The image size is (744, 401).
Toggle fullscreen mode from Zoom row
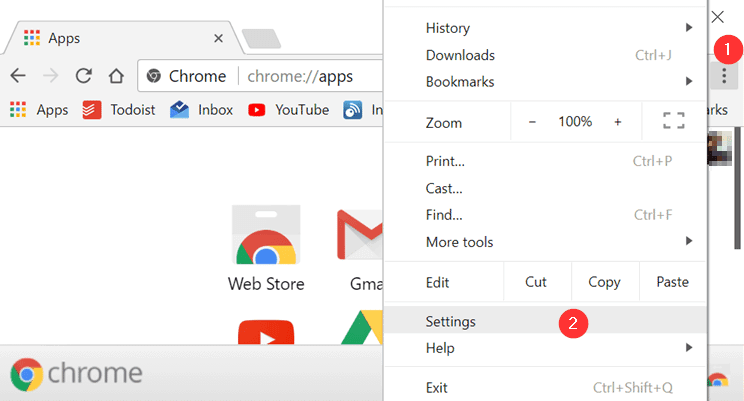pos(673,122)
